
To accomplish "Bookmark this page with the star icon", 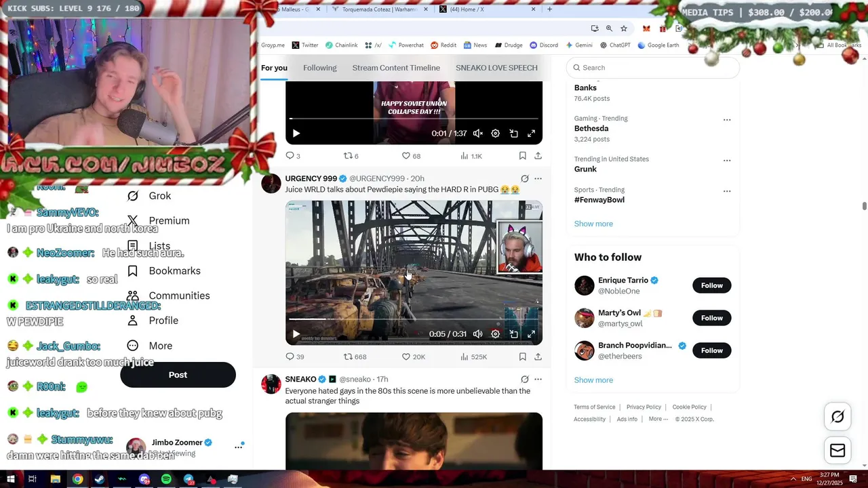I will [624, 28].
